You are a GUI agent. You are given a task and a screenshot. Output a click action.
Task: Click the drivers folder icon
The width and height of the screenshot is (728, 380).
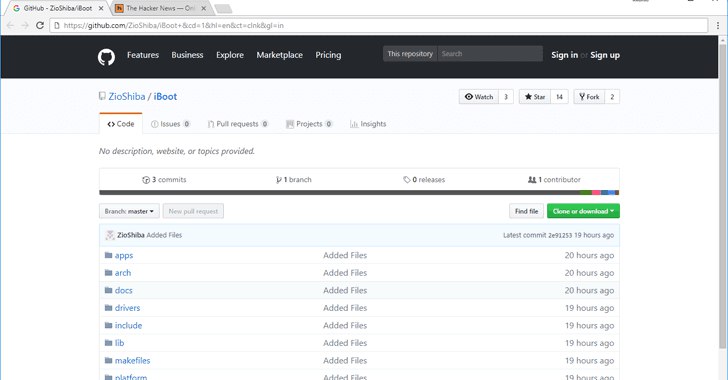click(x=108, y=308)
